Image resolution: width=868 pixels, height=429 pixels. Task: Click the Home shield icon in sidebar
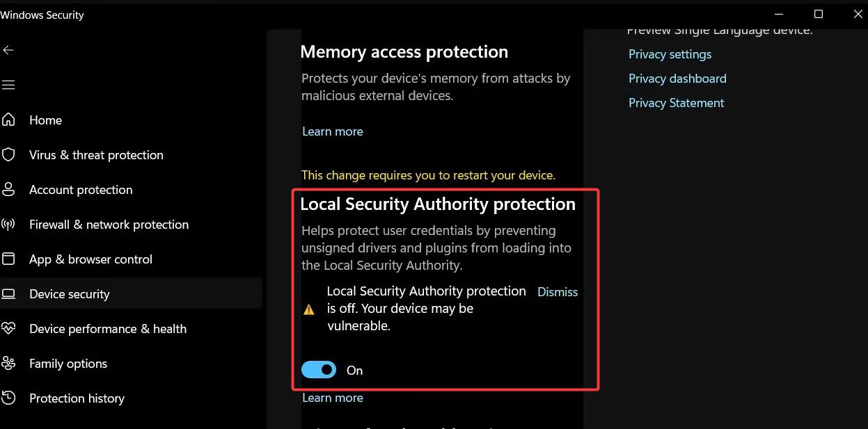8,120
